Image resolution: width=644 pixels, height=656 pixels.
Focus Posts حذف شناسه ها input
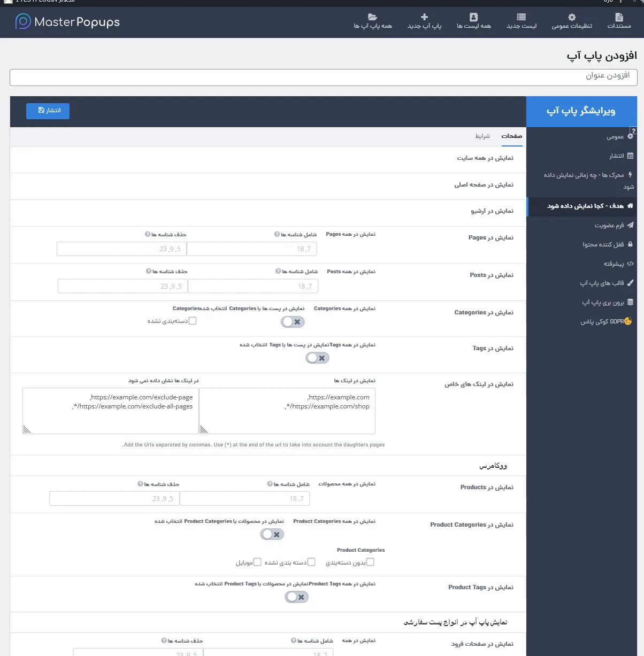coord(123,286)
